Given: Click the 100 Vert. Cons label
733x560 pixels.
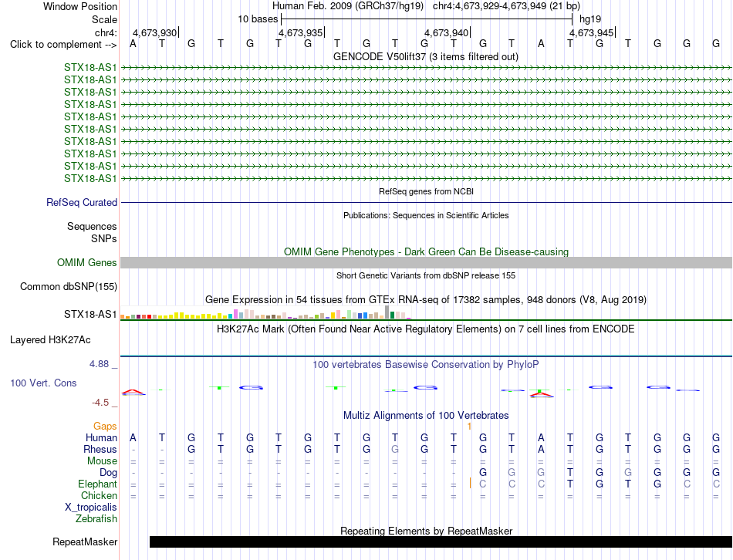Looking at the screenshot, I should [43, 383].
